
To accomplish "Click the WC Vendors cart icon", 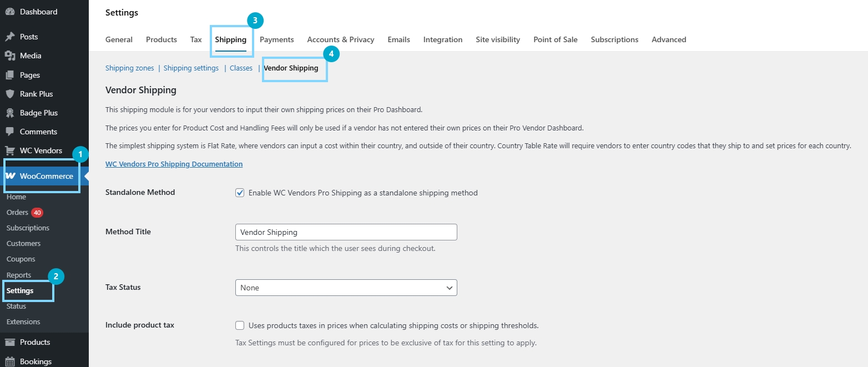I will pyautogui.click(x=10, y=150).
